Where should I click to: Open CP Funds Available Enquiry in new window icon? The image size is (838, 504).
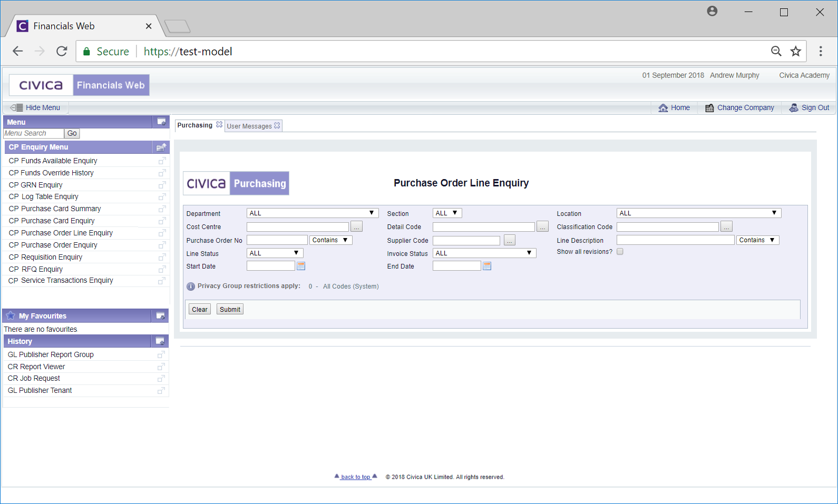[162, 161]
